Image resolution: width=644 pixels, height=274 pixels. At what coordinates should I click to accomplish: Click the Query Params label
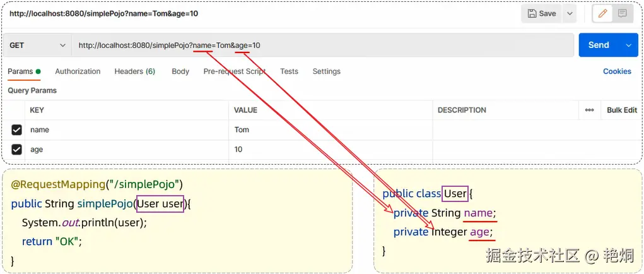click(32, 90)
